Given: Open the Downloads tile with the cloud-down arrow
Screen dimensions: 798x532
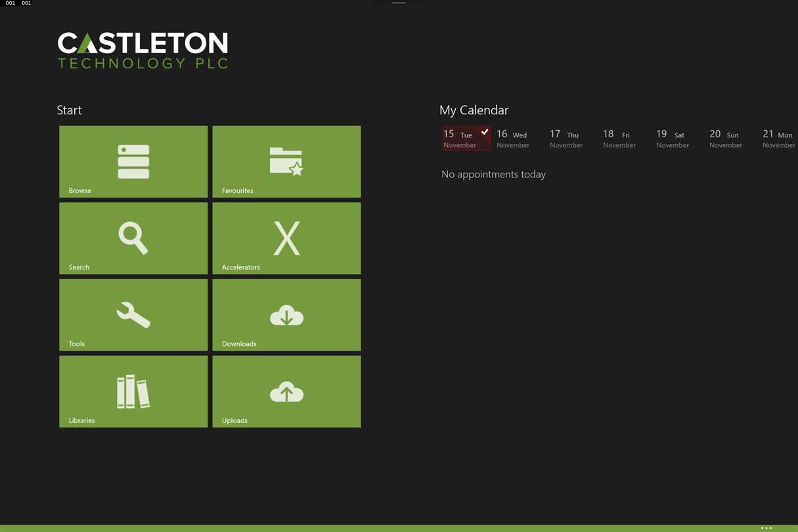Looking at the screenshot, I should click(286, 315).
